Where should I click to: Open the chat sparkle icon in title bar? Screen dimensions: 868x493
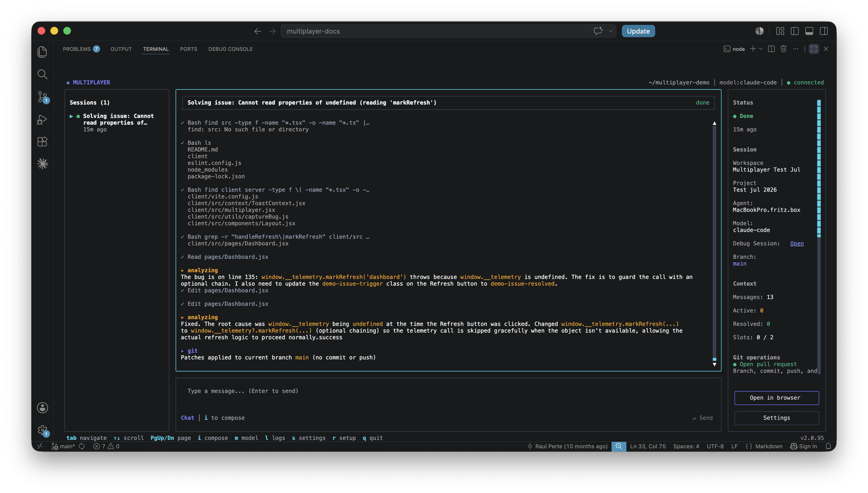598,31
